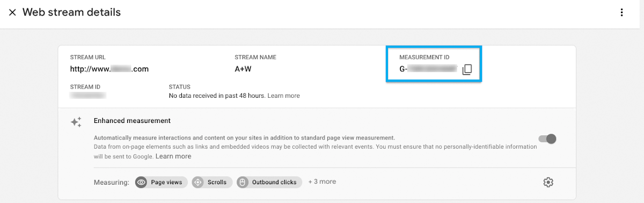
Task: Click the blurred Stream ID value
Action: pyautogui.click(x=88, y=96)
